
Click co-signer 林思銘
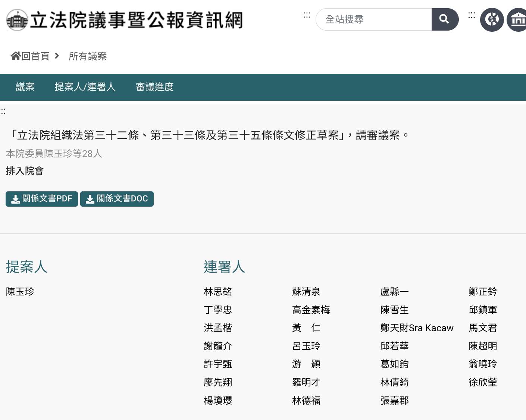tap(218, 292)
